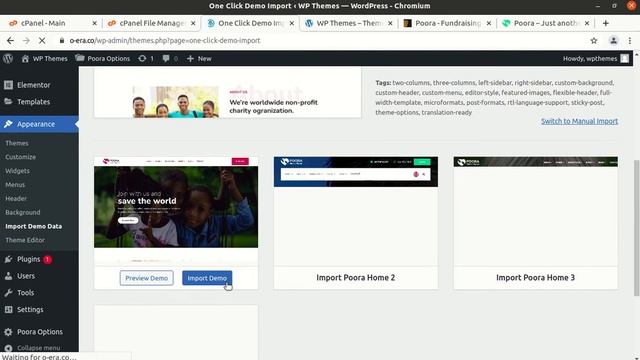Image resolution: width=640 pixels, height=360 pixels.
Task: Switch to Poora – Just another tab
Action: pos(547,23)
